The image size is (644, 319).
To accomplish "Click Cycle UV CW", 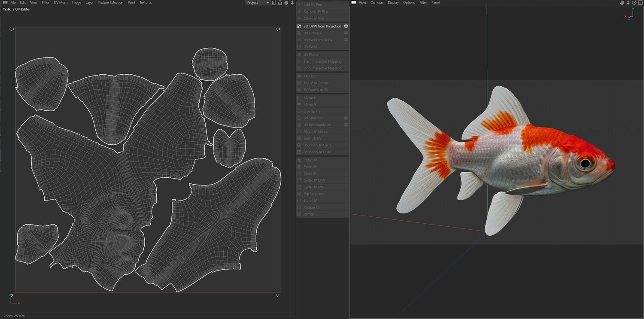I will tap(322, 187).
